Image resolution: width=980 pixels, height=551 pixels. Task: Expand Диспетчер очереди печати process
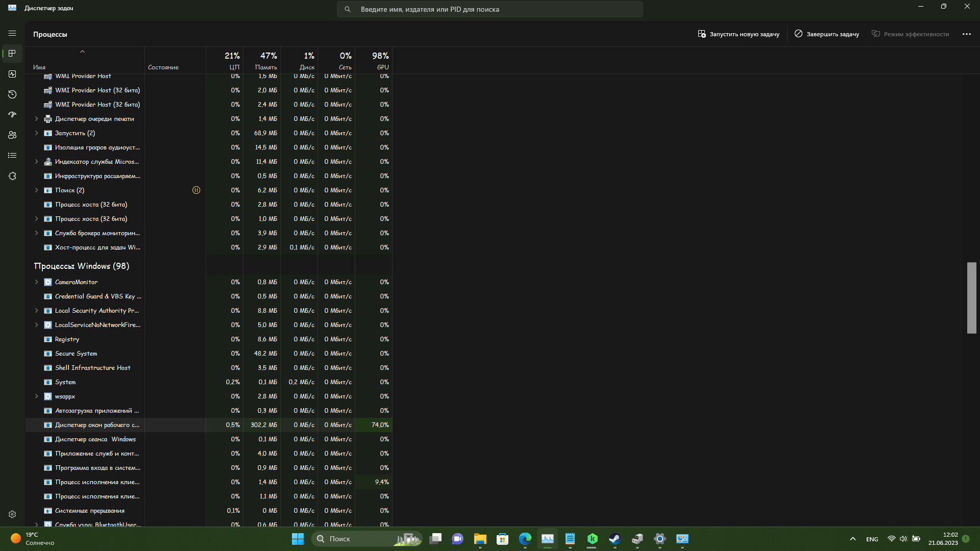point(36,119)
